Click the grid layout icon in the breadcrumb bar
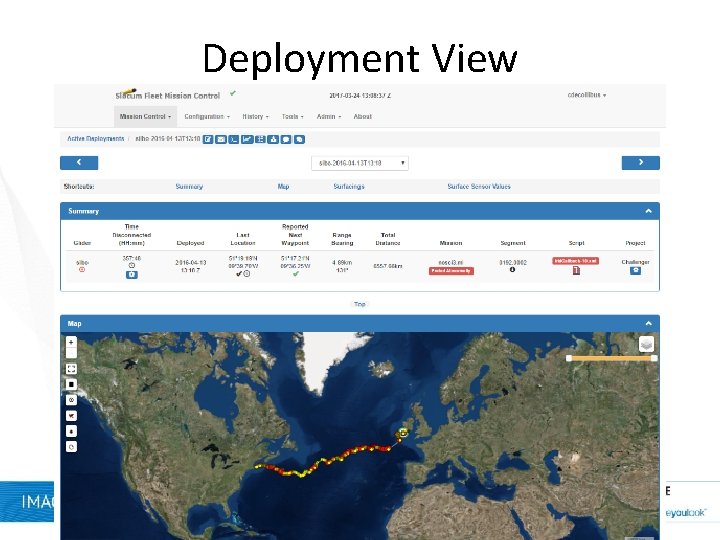Viewport: 720px width, 540px height. (x=260, y=139)
